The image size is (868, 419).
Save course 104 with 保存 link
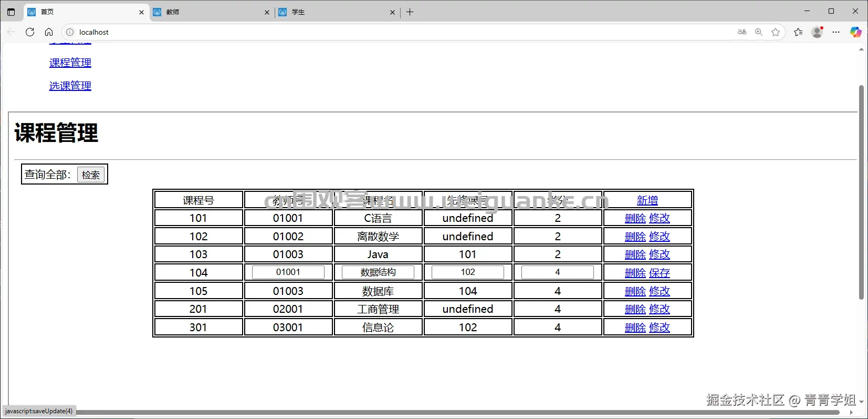pos(660,273)
